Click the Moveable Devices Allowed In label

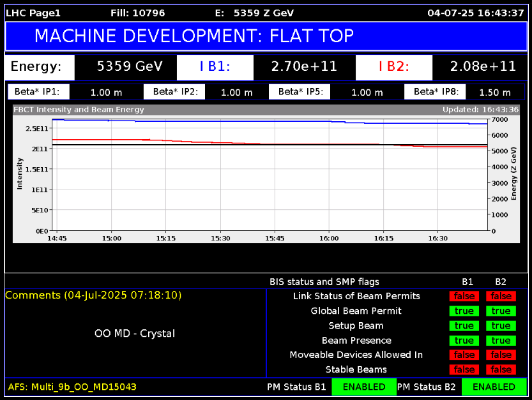pos(356,355)
